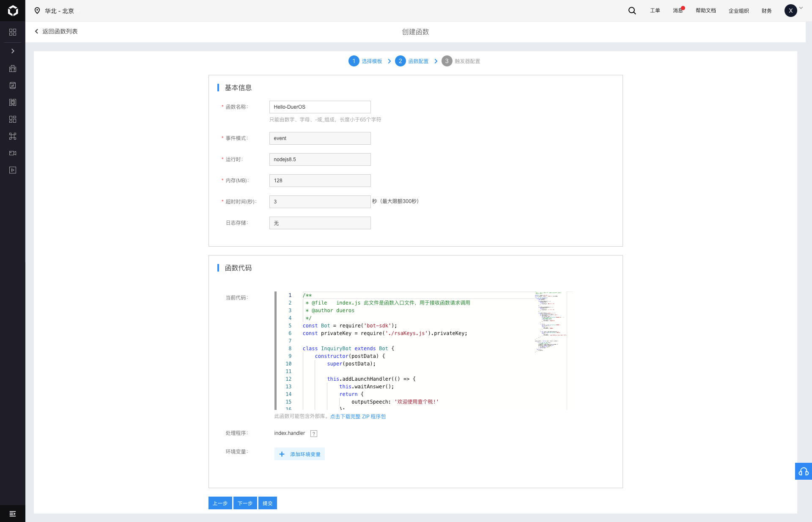The image size is (812, 522).
Task: Click the 提交 button
Action: (267, 503)
